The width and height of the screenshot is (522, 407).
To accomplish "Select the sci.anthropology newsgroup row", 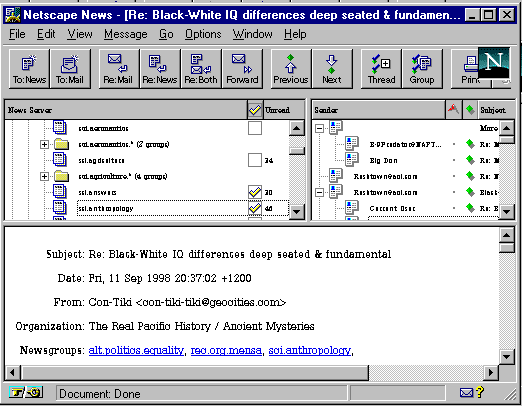I will pos(183,208).
